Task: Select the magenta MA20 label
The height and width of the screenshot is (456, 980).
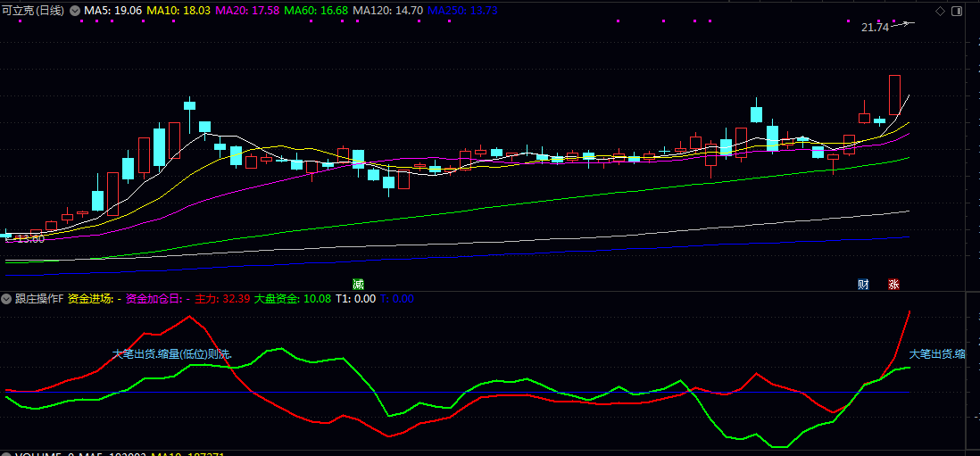Action: coord(247,11)
